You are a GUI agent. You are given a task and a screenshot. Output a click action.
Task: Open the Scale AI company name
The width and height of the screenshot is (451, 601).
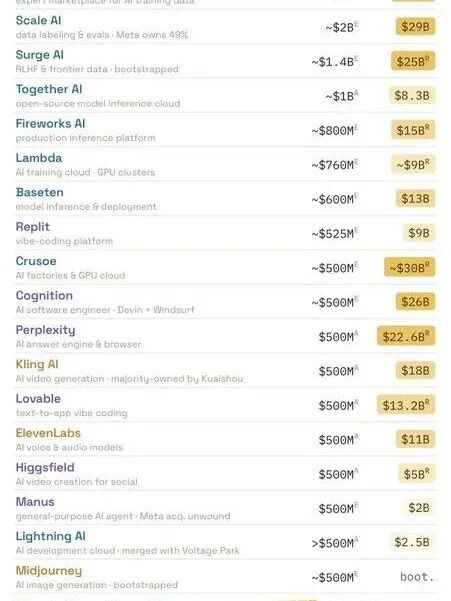[x=38, y=20]
